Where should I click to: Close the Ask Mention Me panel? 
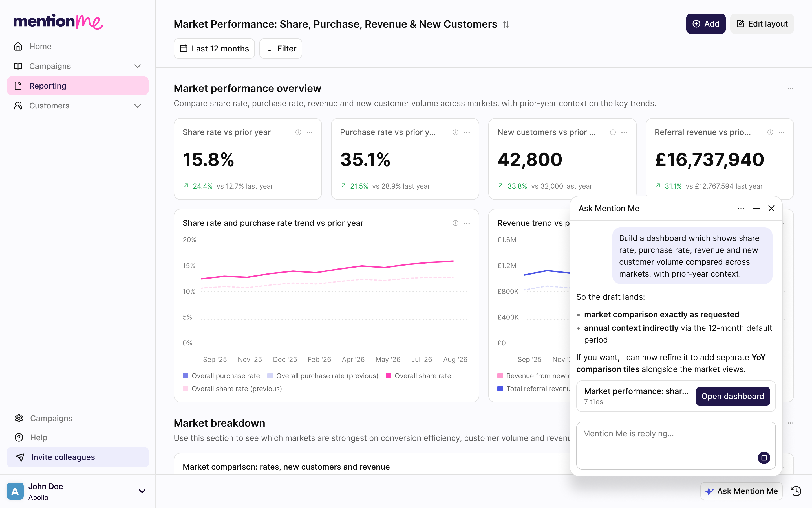pyautogui.click(x=771, y=208)
